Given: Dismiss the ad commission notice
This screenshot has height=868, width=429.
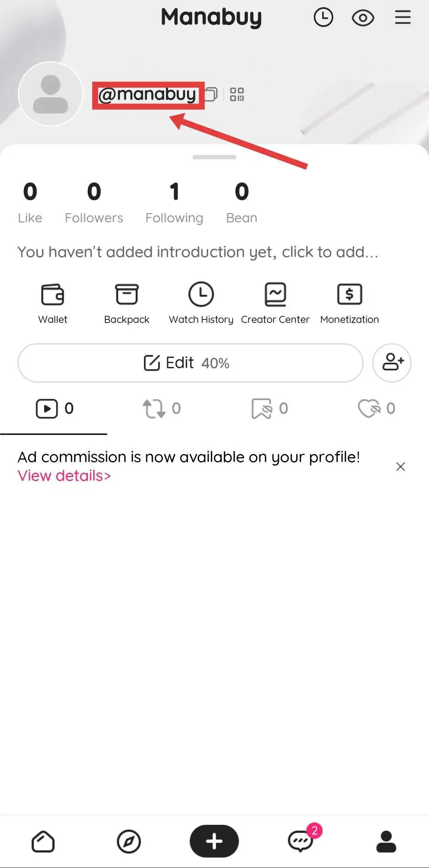Looking at the screenshot, I should (400, 466).
